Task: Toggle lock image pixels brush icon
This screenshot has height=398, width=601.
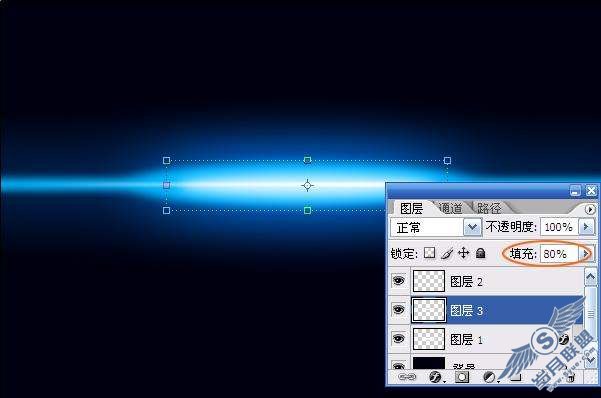Action: click(447, 253)
